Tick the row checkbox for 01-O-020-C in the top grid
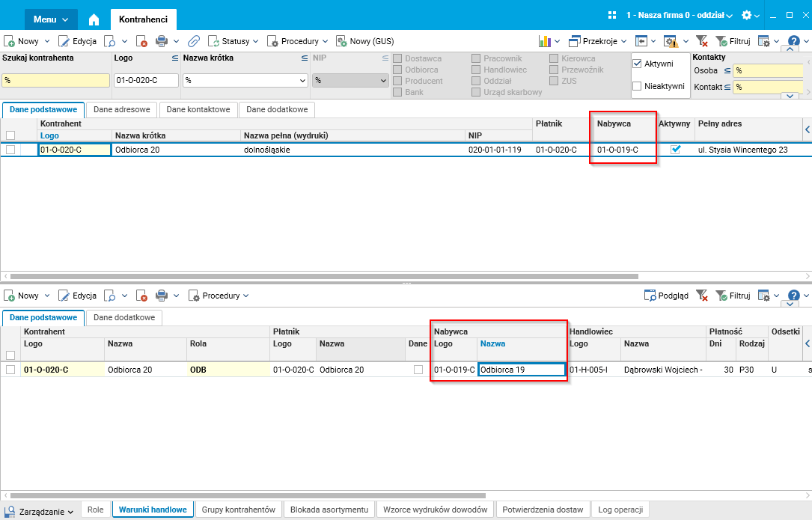This screenshot has width=812, height=520. [x=10, y=150]
